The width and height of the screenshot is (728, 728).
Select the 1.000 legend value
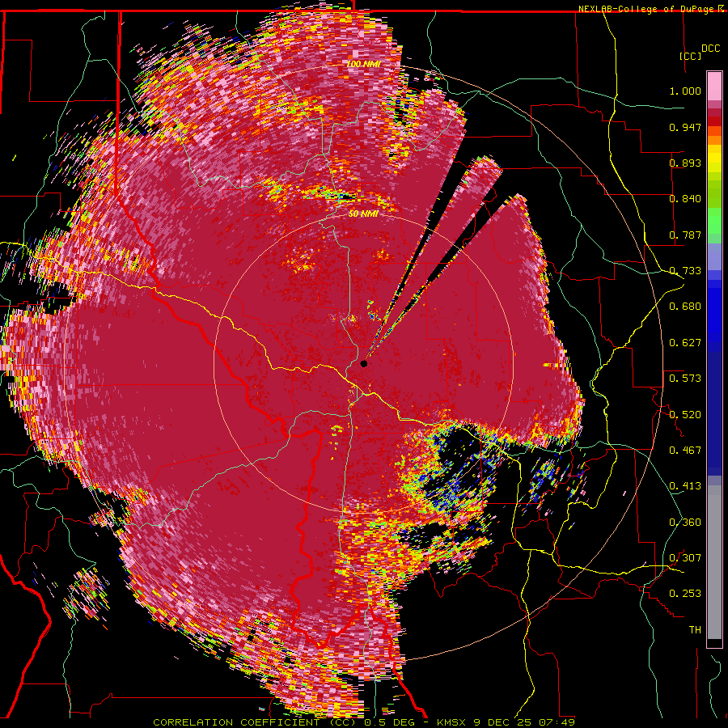685,91
